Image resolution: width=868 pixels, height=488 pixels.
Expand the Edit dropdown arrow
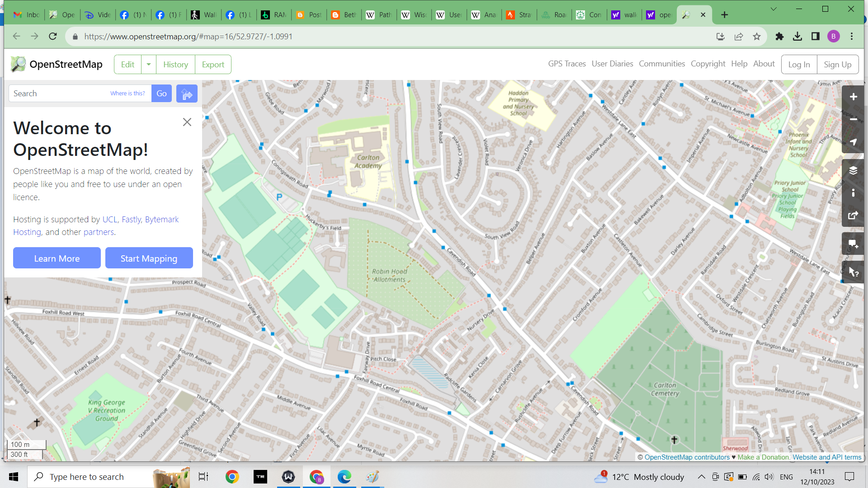click(x=149, y=65)
